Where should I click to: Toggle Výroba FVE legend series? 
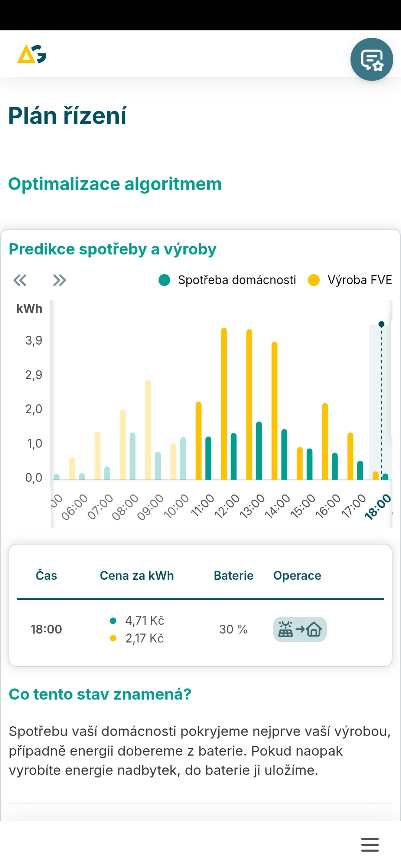pos(350,280)
